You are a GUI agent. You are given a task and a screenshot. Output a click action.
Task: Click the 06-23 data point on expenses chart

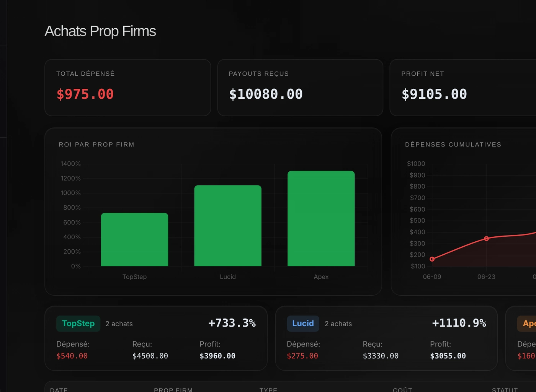click(x=486, y=239)
